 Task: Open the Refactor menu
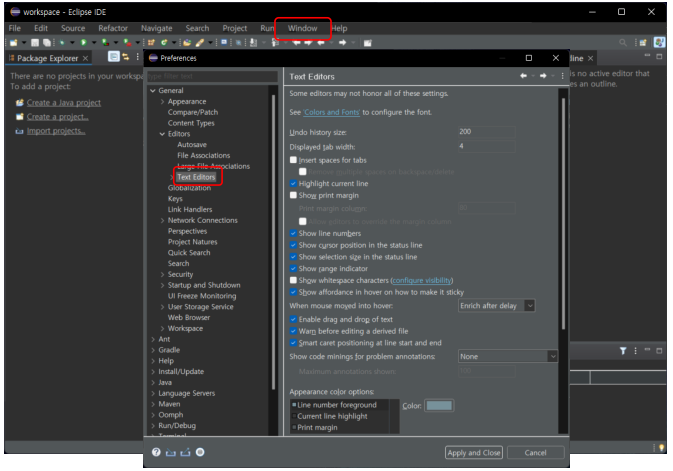113,28
